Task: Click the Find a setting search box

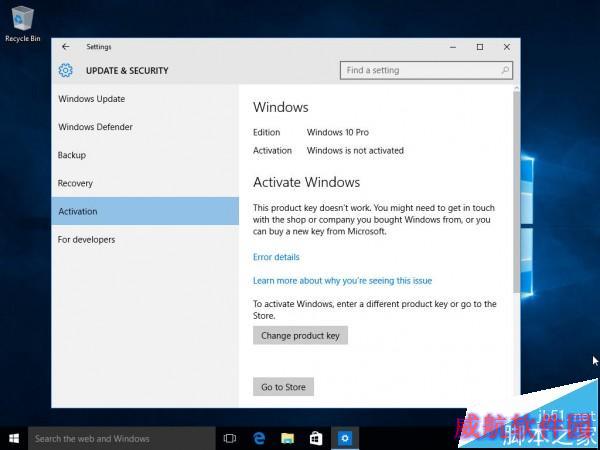Action: click(x=426, y=70)
